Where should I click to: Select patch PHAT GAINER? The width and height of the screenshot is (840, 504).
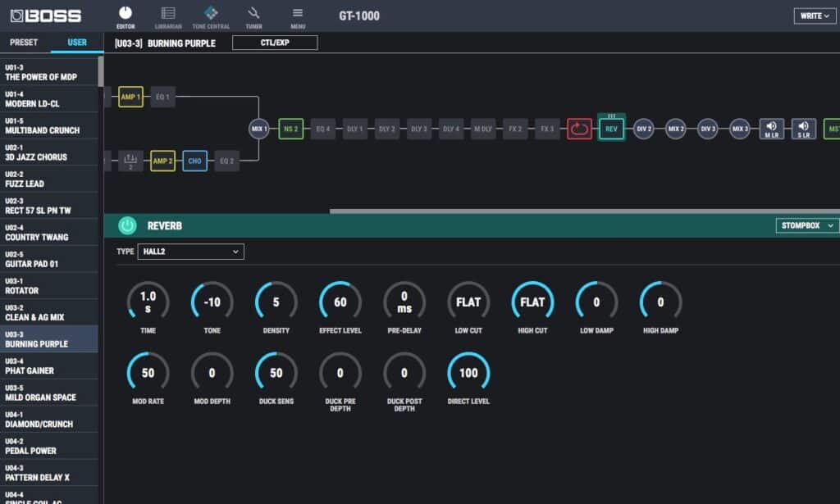pyautogui.click(x=48, y=366)
